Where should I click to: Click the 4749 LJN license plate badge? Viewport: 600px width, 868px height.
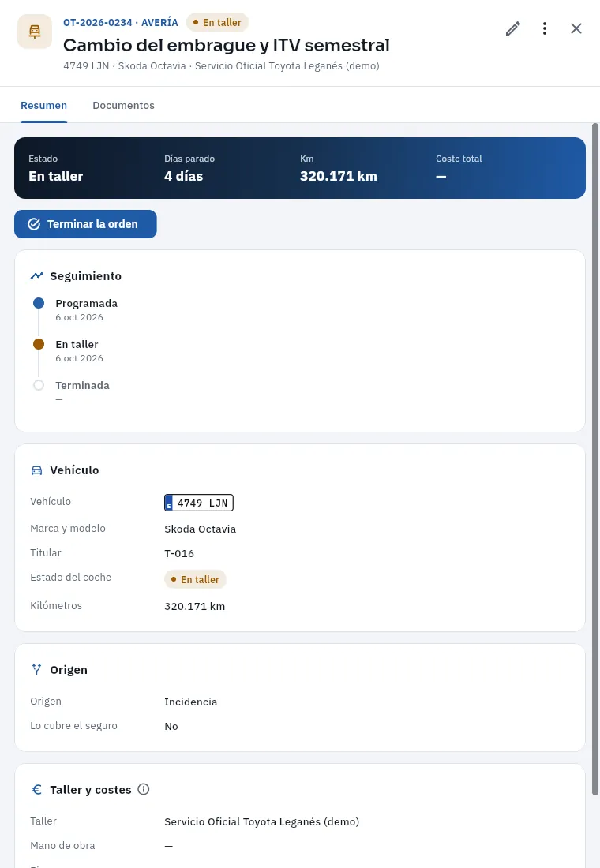[199, 503]
